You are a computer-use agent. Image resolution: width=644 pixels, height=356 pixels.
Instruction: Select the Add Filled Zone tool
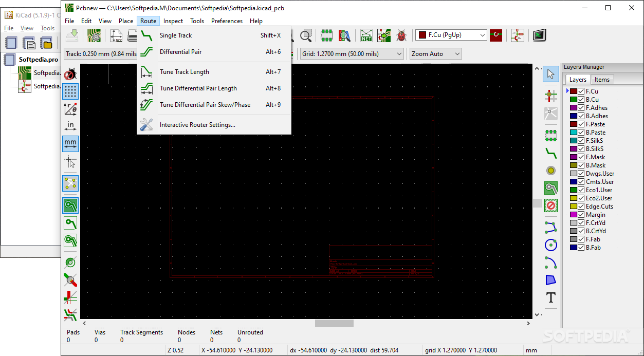click(x=551, y=188)
